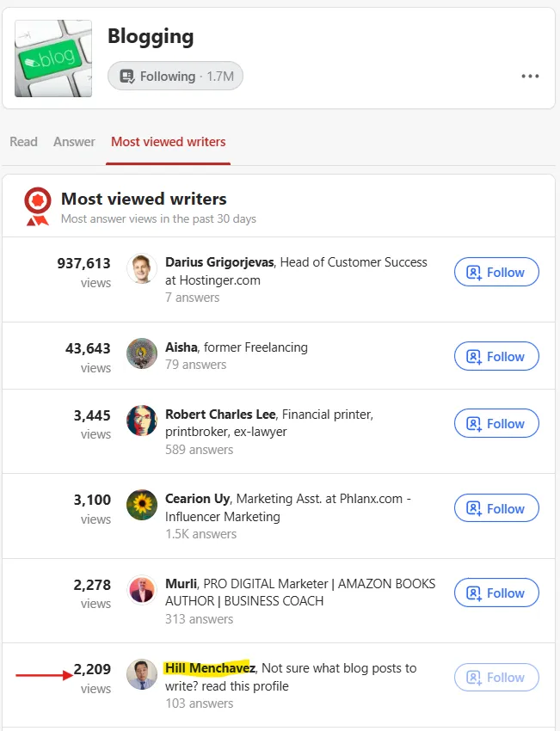Follow Cearion Uy
Image resolution: width=560 pixels, height=731 pixels.
tap(496, 508)
